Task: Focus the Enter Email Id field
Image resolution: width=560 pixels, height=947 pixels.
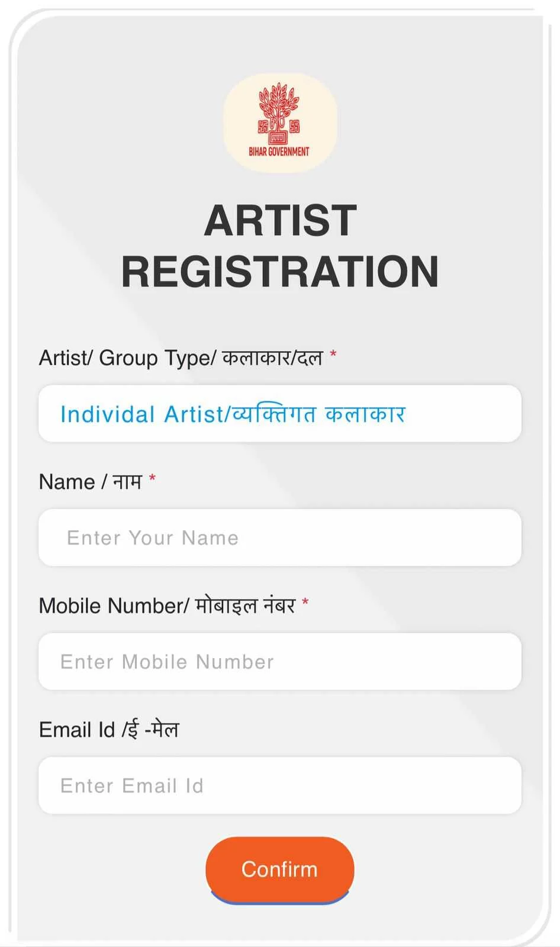Action: pyautogui.click(x=280, y=785)
